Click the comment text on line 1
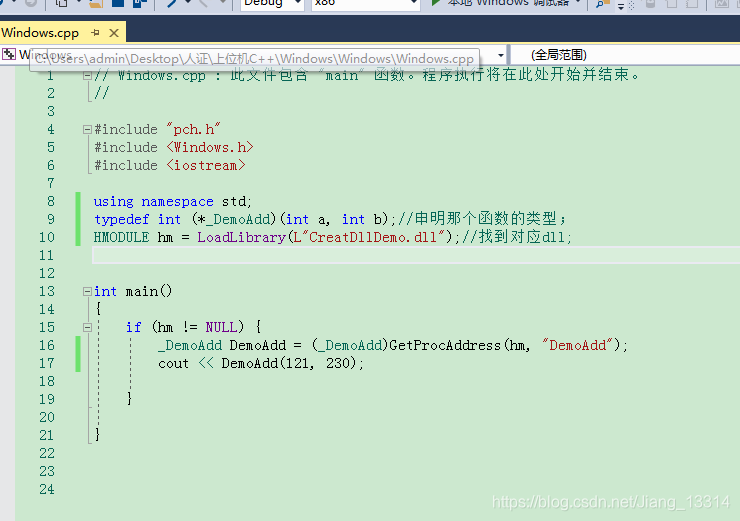740x521 pixels. pos(367,75)
